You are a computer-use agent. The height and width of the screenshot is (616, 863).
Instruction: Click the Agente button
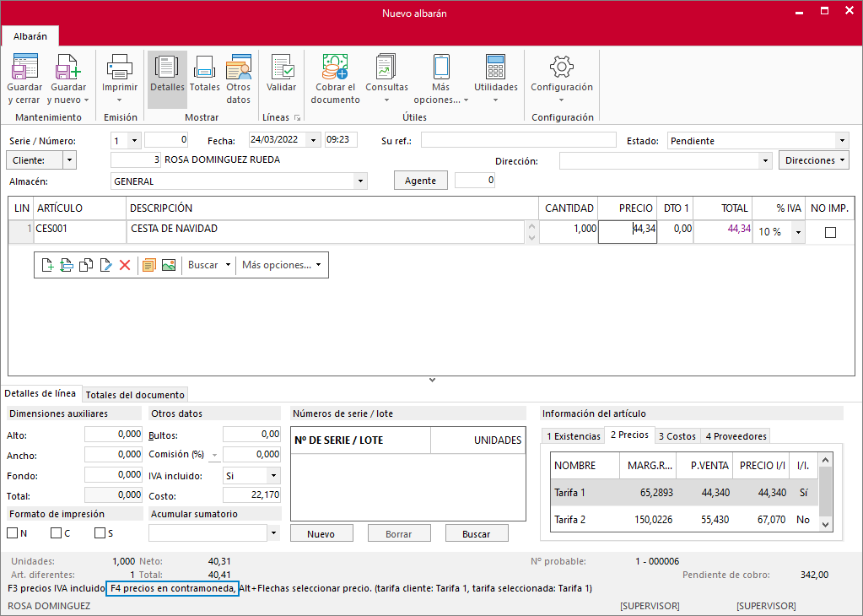420,181
